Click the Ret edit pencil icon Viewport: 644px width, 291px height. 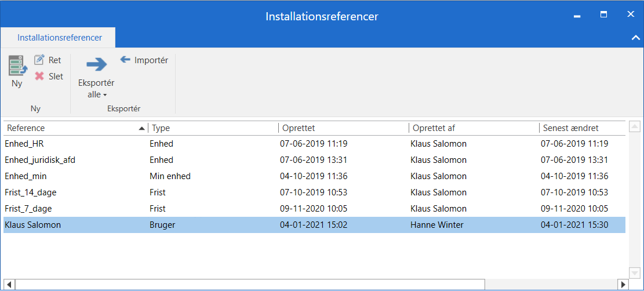pyautogui.click(x=39, y=60)
